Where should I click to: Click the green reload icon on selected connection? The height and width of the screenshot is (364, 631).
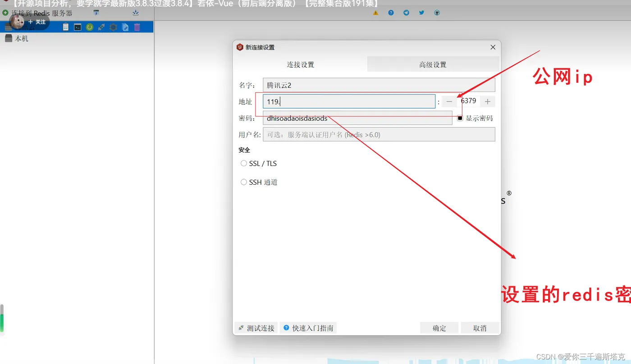coord(90,27)
